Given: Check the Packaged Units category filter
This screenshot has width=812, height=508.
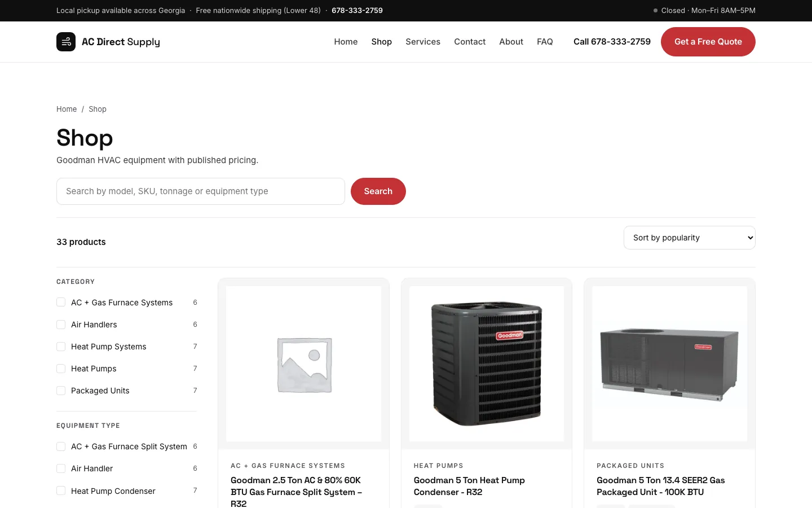Looking at the screenshot, I should pos(61,391).
